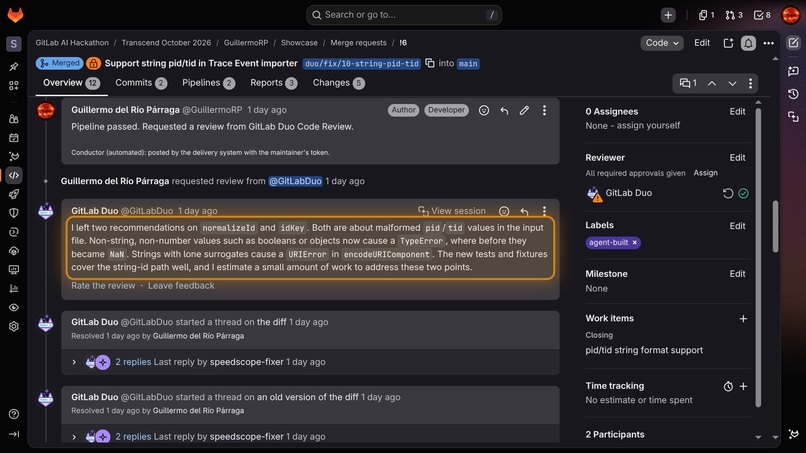Open the Deploy rocket icon in sidebar
This screenshot has width=806, height=453.
(x=14, y=194)
